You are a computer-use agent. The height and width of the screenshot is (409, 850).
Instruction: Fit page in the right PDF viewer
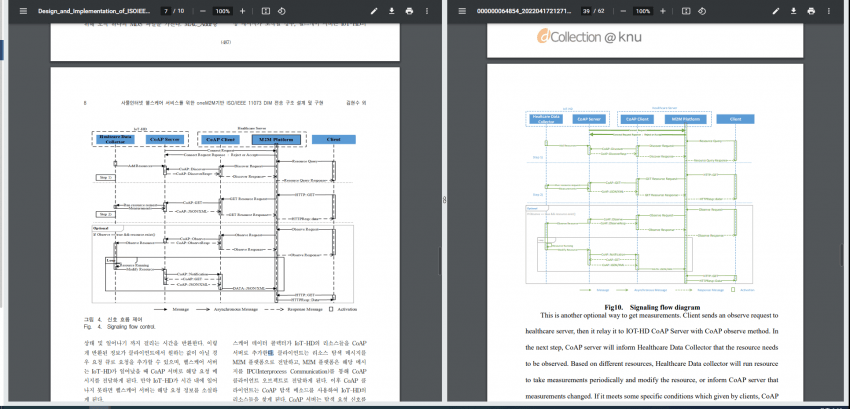[x=686, y=11]
